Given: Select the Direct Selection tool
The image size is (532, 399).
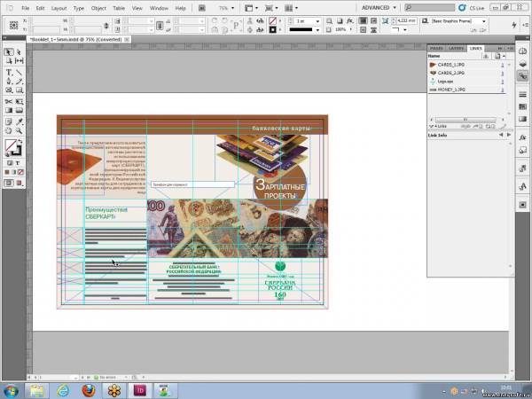Looking at the screenshot, I should [x=19, y=52].
